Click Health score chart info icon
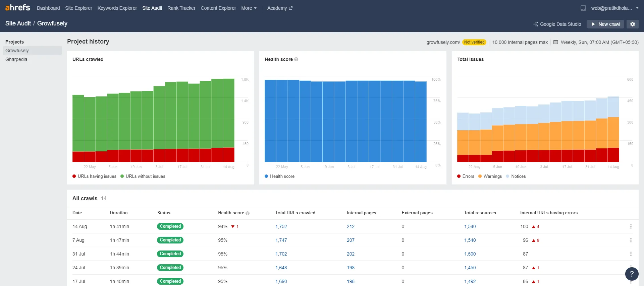This screenshot has height=286, width=644. click(x=296, y=59)
